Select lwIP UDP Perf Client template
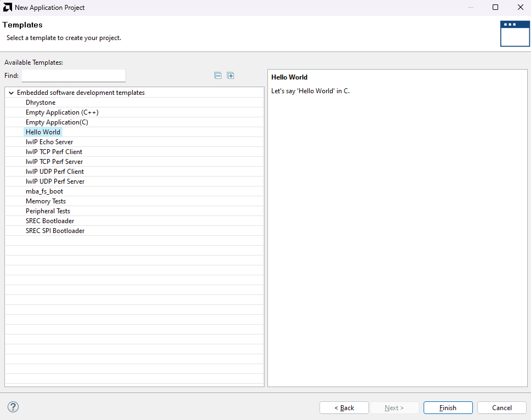Viewport: 531px width, 420px height. pyautogui.click(x=55, y=172)
